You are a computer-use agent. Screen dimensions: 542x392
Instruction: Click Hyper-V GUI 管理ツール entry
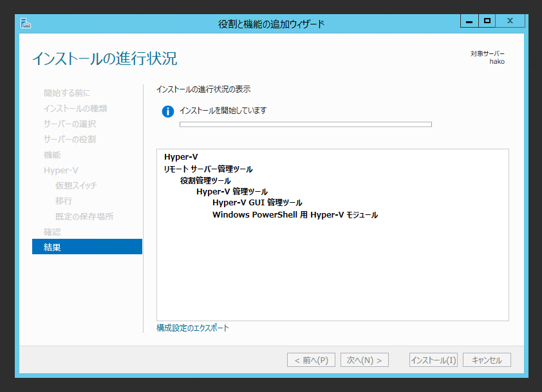(257, 203)
